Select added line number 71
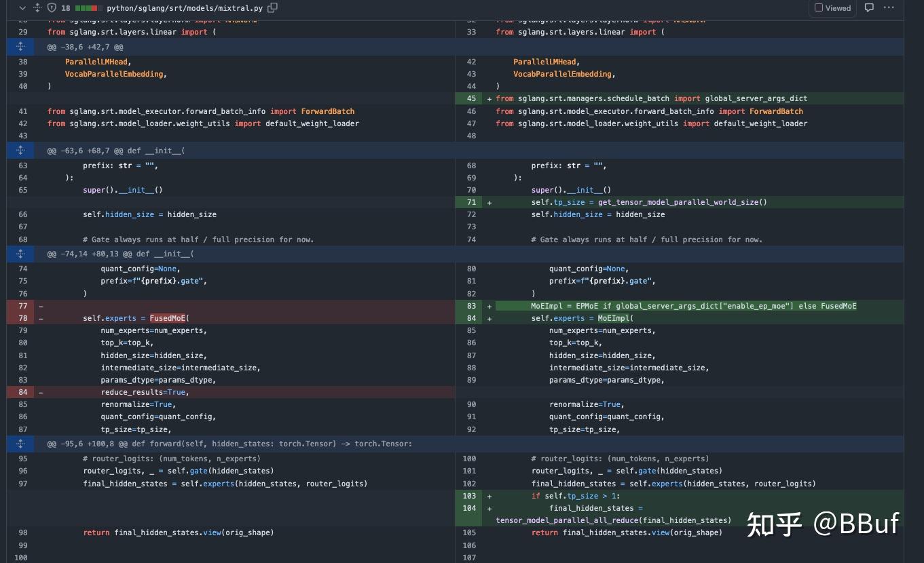 pos(471,202)
